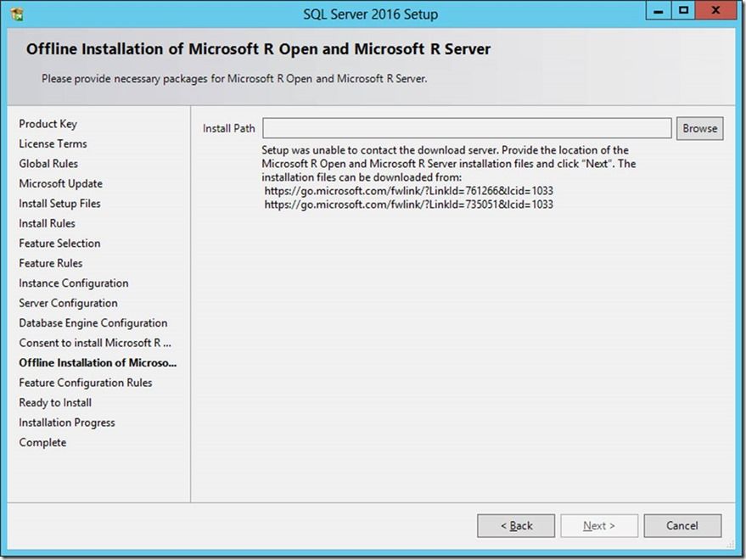Go back with the Back button
Image resolution: width=746 pixels, height=560 pixels.
[x=516, y=526]
